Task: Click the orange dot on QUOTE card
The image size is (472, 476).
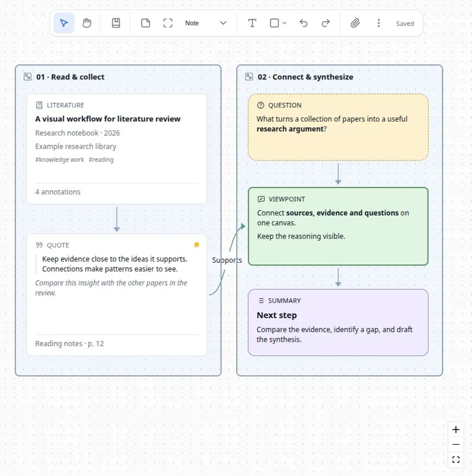Action: point(196,245)
